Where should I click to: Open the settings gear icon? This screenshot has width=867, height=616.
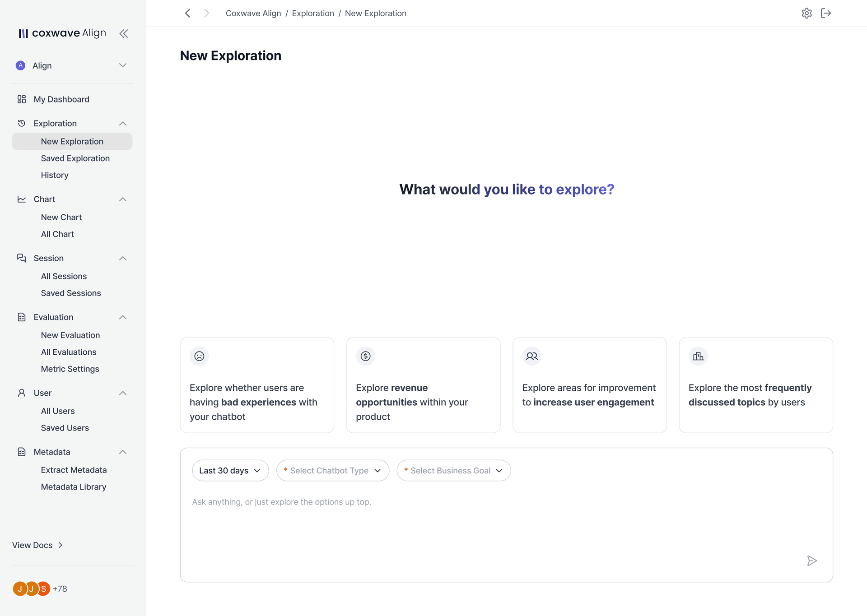click(x=807, y=13)
